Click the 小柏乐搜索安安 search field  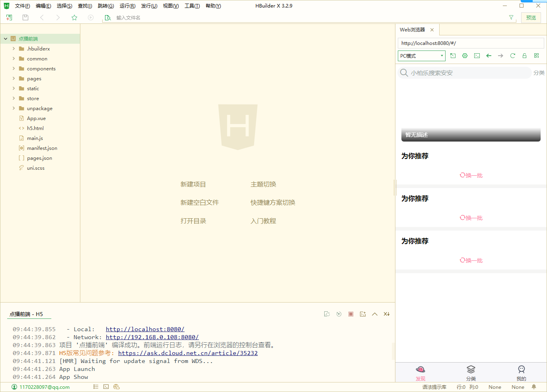[x=465, y=73]
